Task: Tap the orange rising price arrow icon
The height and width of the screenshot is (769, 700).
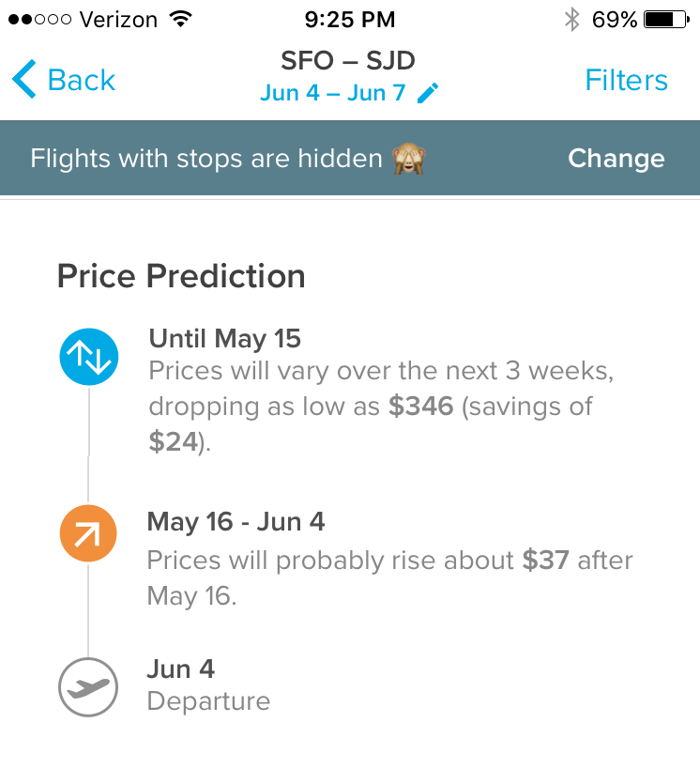Action: click(88, 535)
